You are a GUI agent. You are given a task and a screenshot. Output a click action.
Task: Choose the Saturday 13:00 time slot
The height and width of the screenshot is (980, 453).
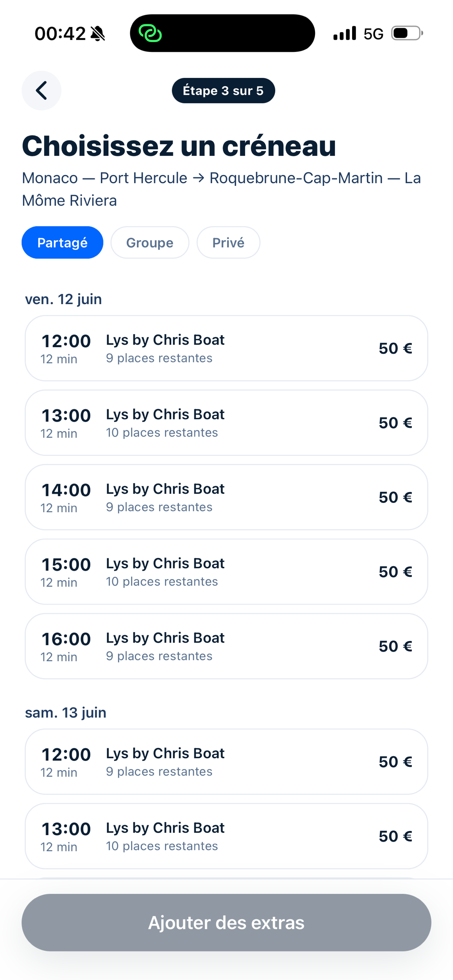coord(226,836)
